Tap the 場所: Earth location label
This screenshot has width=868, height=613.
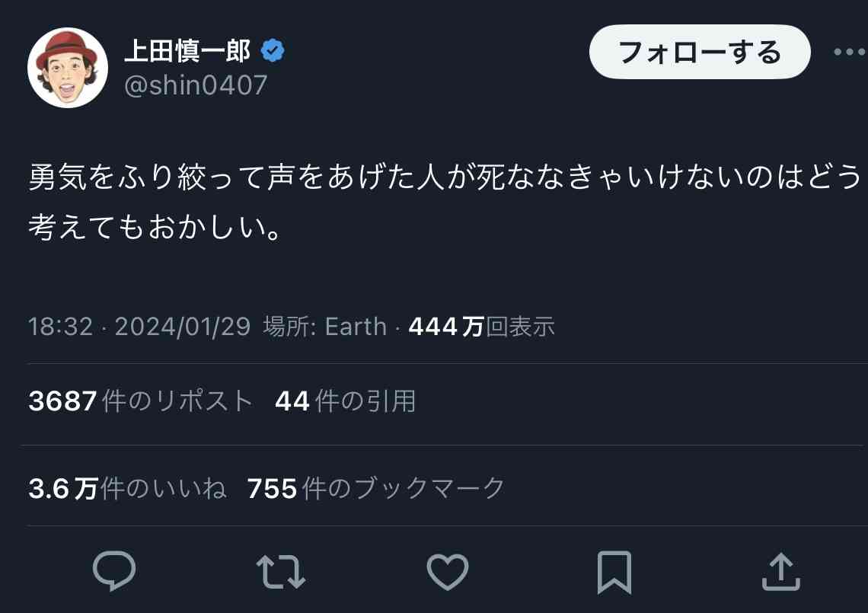click(325, 327)
